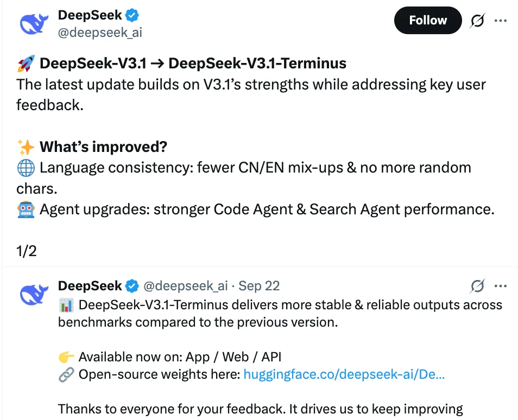Open the Sep 22 timestamp link
Viewport: 518px width, 420px height.
tap(259, 285)
